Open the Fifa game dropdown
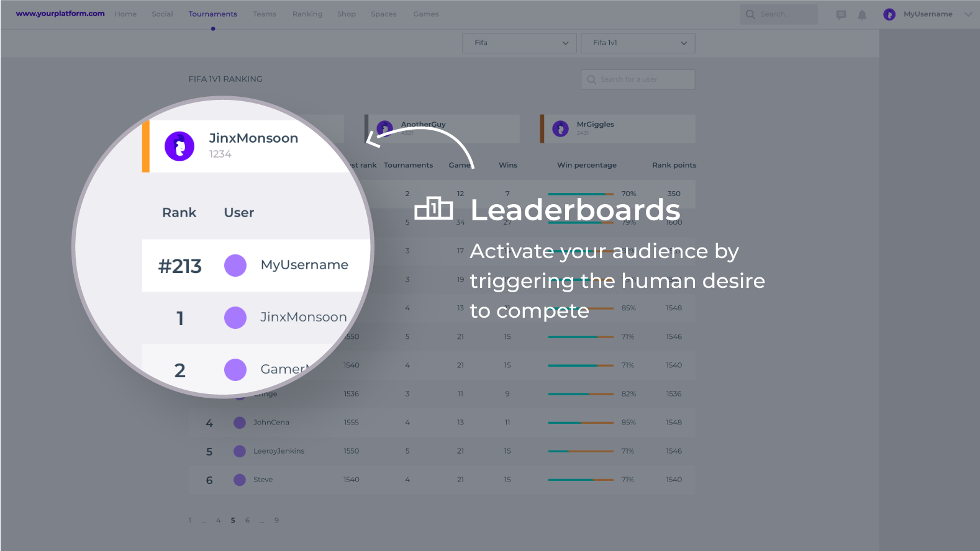980x551 pixels. click(519, 43)
